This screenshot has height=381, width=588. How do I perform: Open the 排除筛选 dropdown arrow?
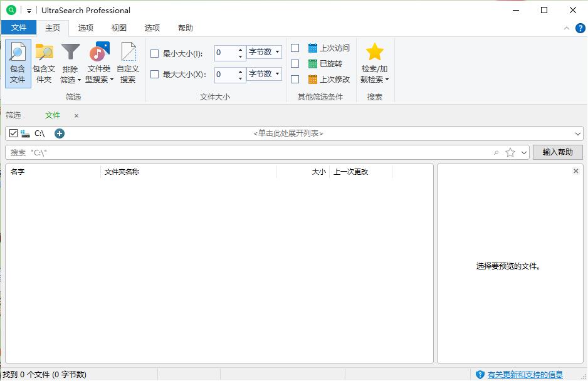79,80
